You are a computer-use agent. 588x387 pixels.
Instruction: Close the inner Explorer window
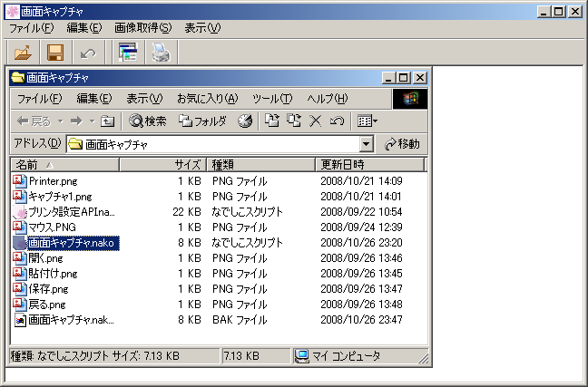pos(420,78)
